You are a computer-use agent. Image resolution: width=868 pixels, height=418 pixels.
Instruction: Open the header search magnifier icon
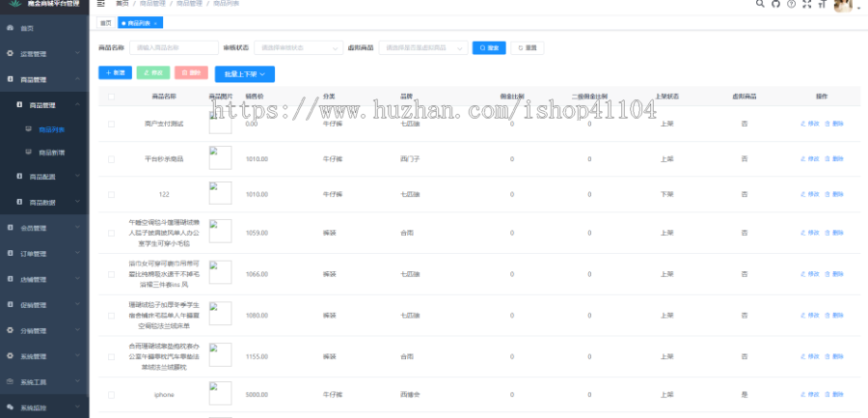[760, 3]
